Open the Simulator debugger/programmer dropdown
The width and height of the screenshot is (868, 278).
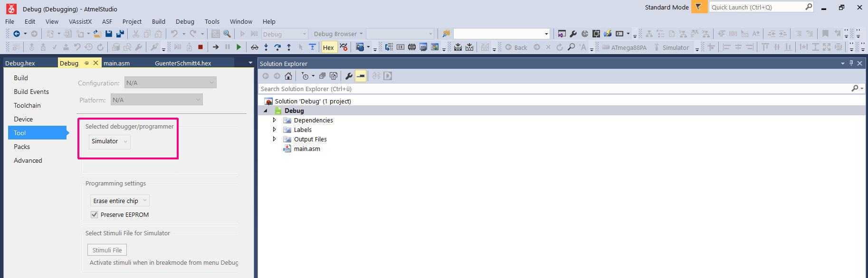point(110,141)
